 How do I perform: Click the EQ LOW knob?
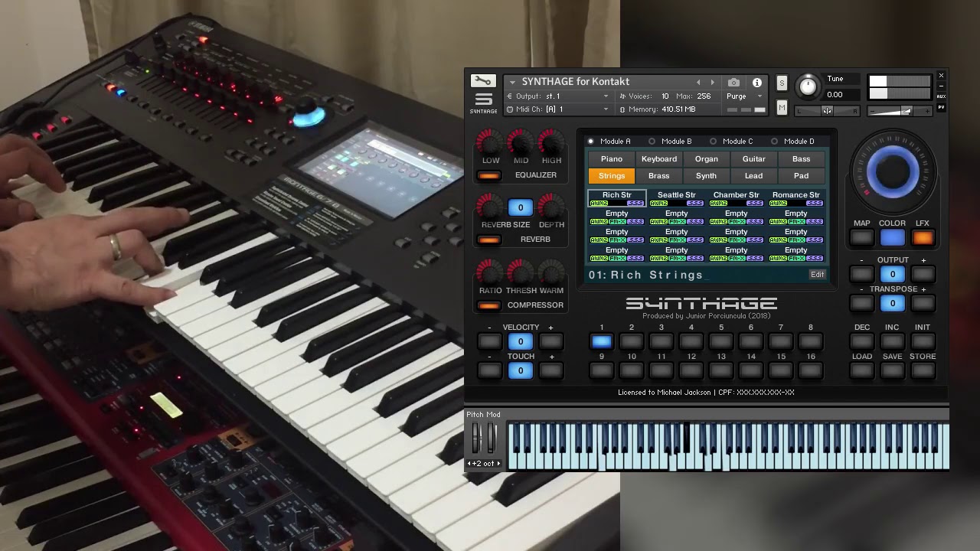(491, 142)
